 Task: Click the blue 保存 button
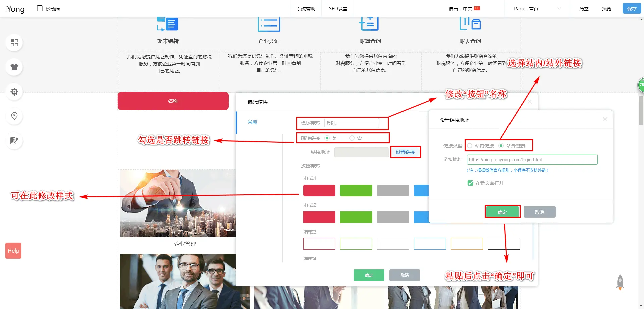[632, 9]
